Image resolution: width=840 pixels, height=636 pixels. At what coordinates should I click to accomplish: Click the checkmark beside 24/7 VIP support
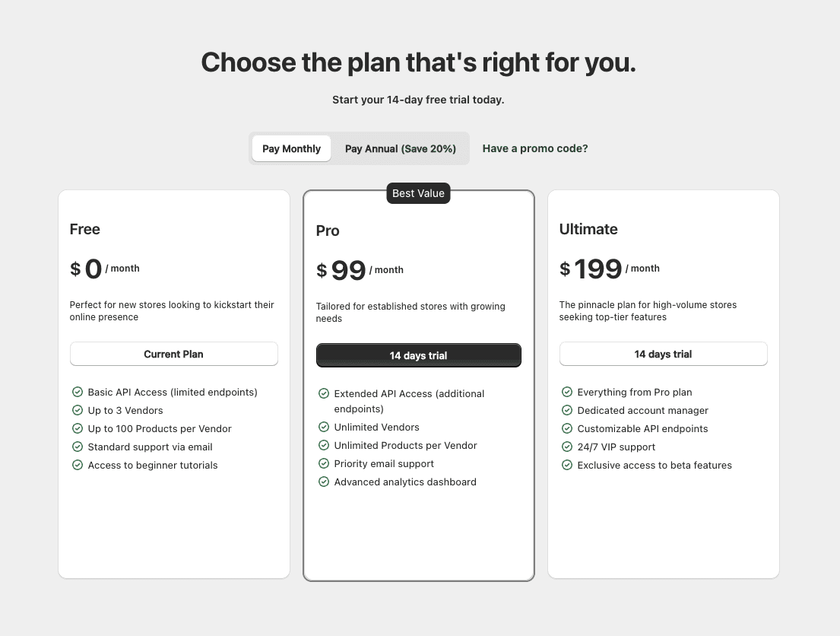(567, 447)
